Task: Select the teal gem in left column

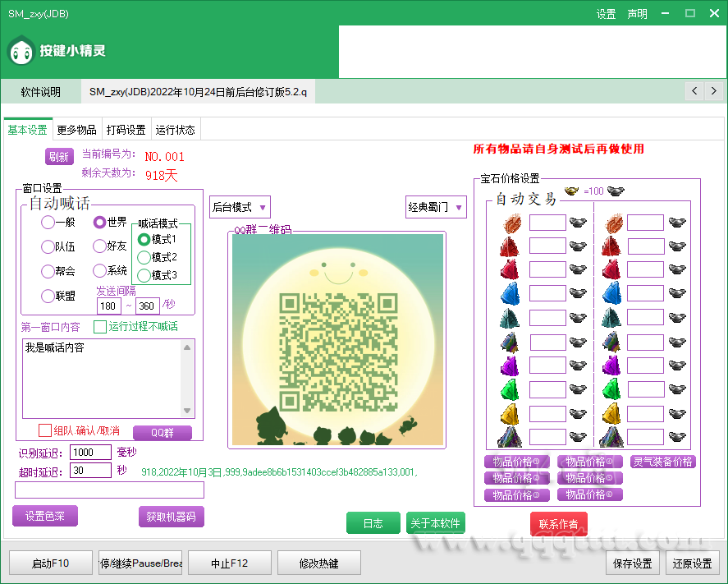Action: pyautogui.click(x=510, y=318)
